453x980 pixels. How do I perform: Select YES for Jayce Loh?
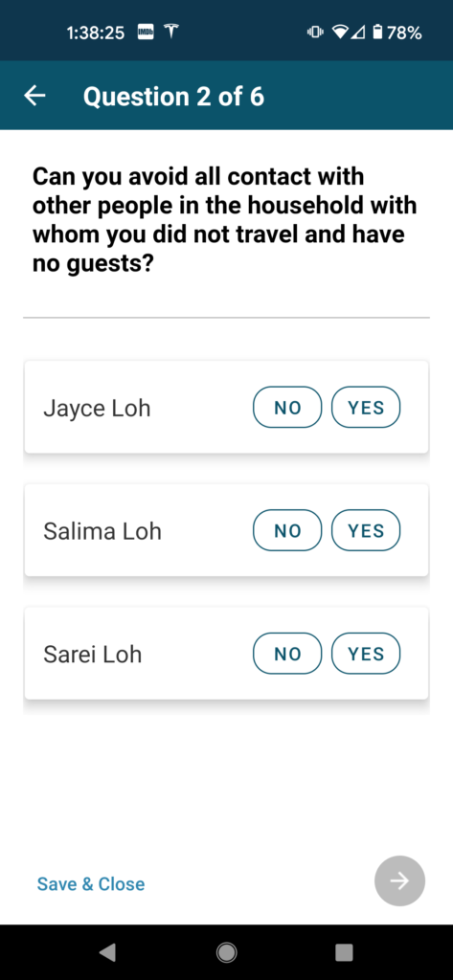coord(366,408)
